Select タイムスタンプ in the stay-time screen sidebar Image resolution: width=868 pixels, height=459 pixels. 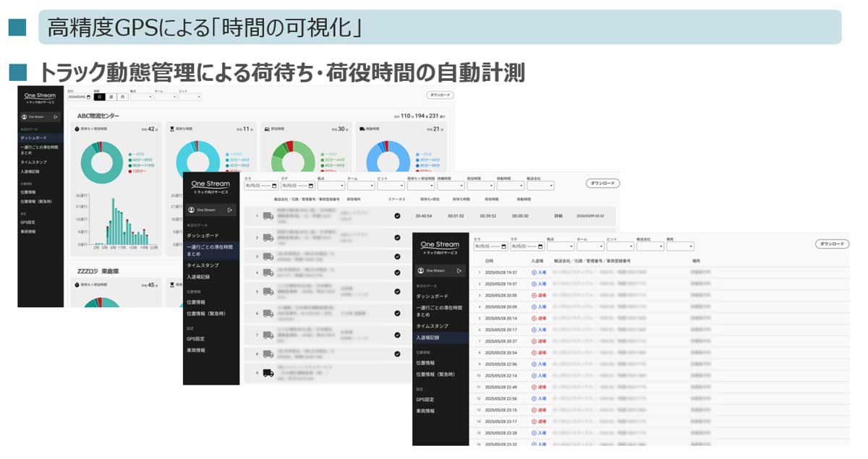203,265
